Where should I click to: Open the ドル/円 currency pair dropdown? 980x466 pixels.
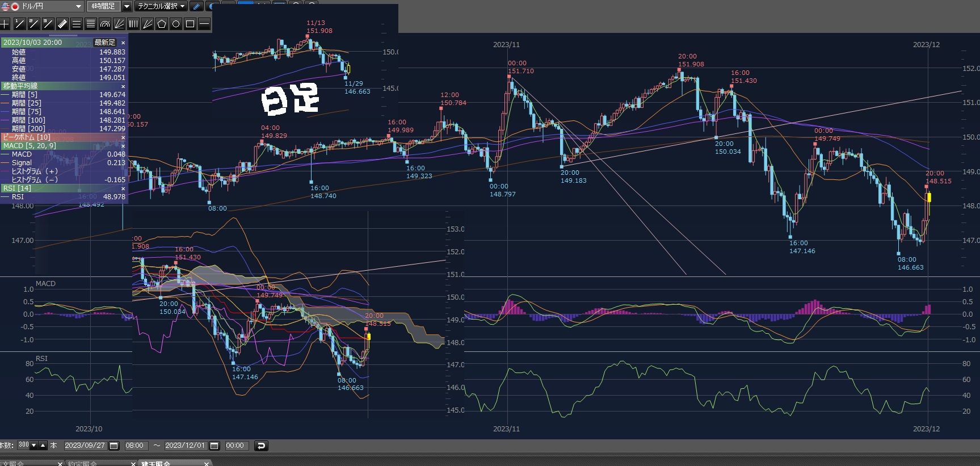point(79,6)
